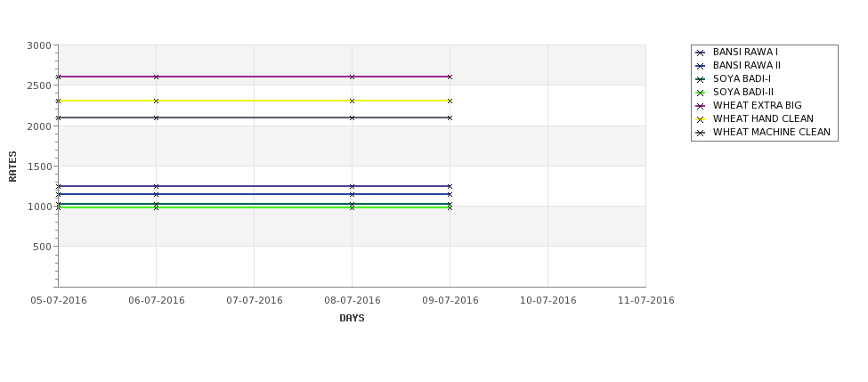Image resolution: width=868 pixels, height=382 pixels.
Task: Click the SOYA BADI-I legend marker
Action: tap(701, 79)
